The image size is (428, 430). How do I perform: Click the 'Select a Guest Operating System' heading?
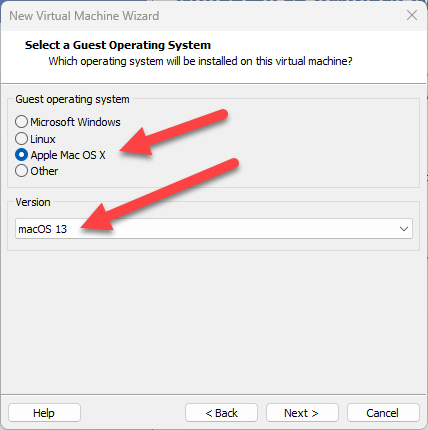(118, 45)
